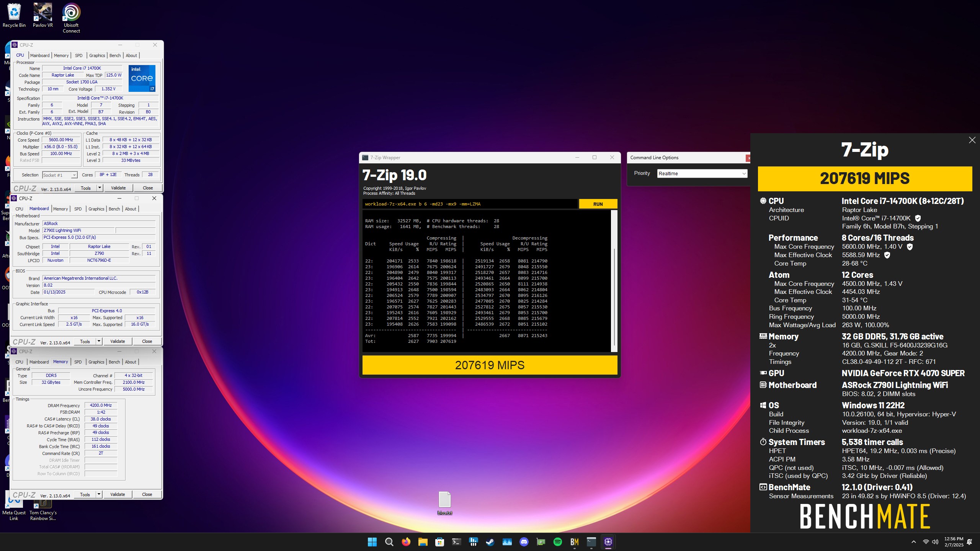Click the Core Voltage 1.352 V value

click(108, 89)
